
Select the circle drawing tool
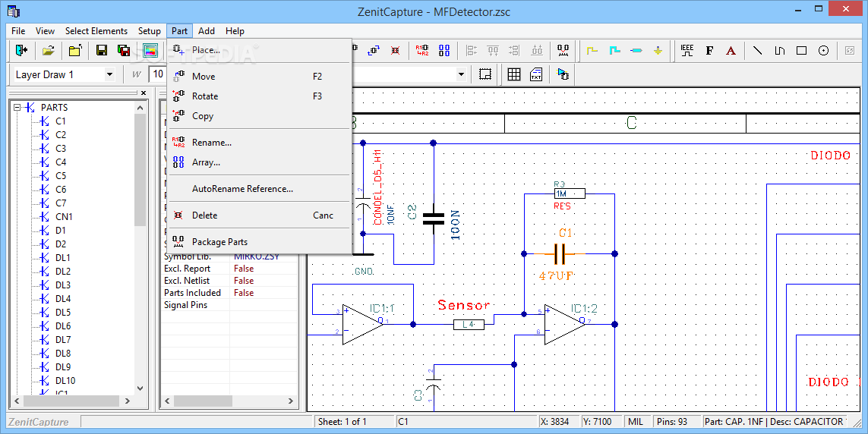coord(824,50)
